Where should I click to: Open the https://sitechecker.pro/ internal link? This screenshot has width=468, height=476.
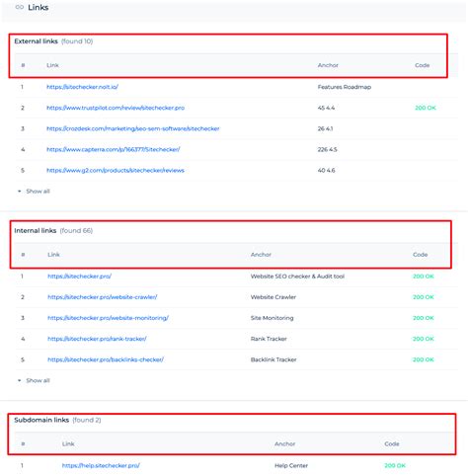(79, 277)
